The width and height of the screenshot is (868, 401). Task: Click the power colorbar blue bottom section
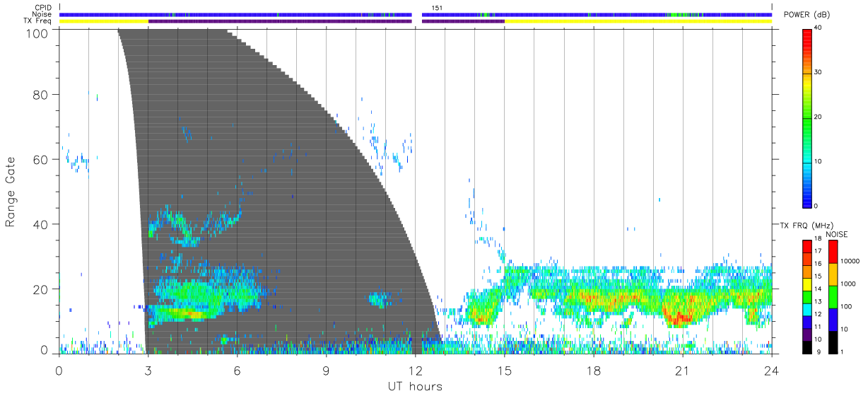[807, 185]
